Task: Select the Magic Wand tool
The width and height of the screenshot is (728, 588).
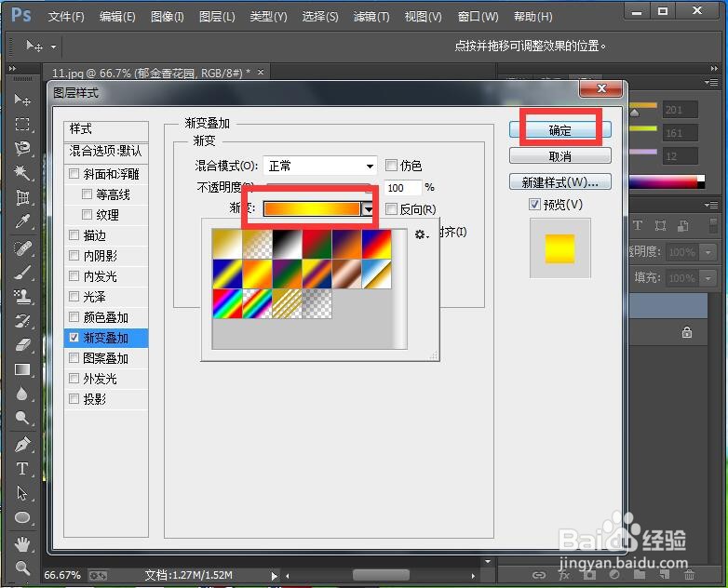Action: point(21,173)
